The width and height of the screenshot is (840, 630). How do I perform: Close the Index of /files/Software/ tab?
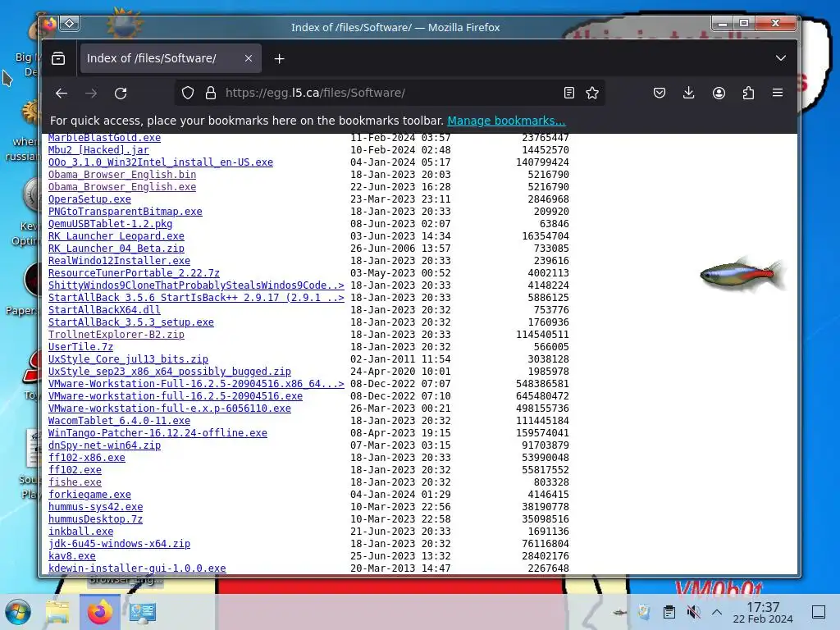[248, 58]
